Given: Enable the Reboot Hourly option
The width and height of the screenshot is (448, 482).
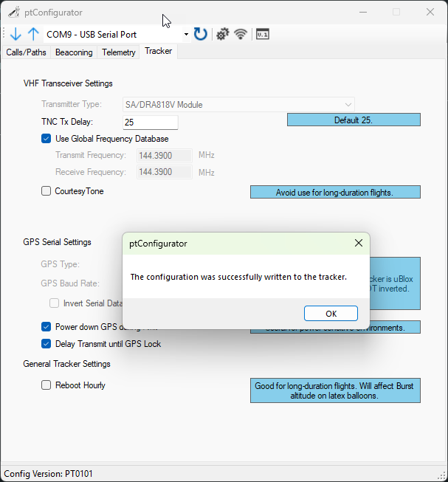Looking at the screenshot, I should (x=46, y=385).
